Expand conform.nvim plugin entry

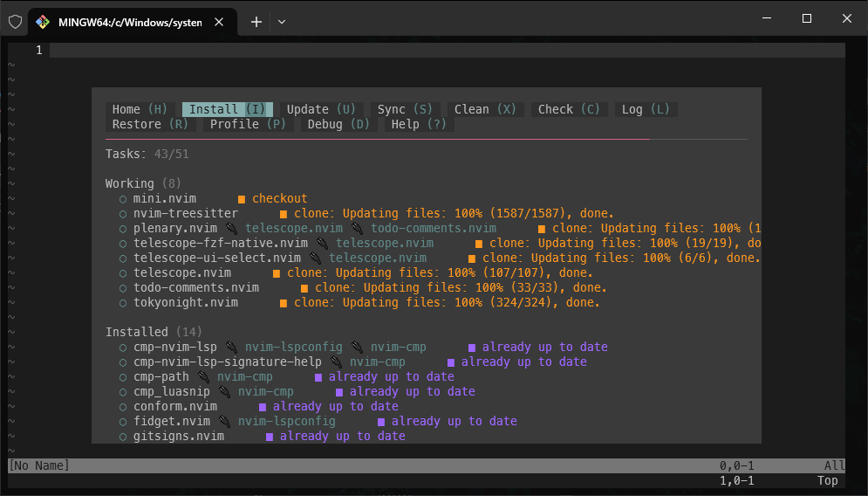coord(175,406)
